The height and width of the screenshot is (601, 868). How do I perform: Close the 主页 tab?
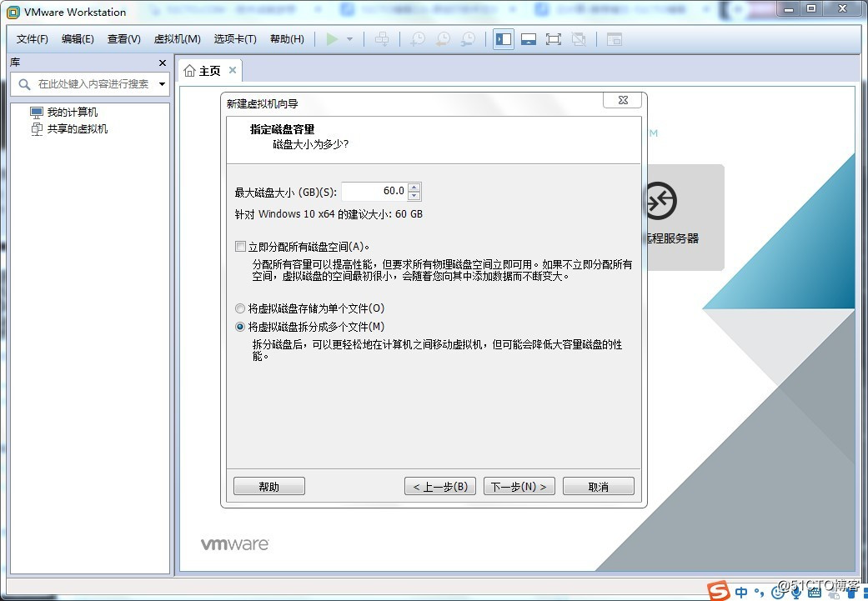coord(233,70)
